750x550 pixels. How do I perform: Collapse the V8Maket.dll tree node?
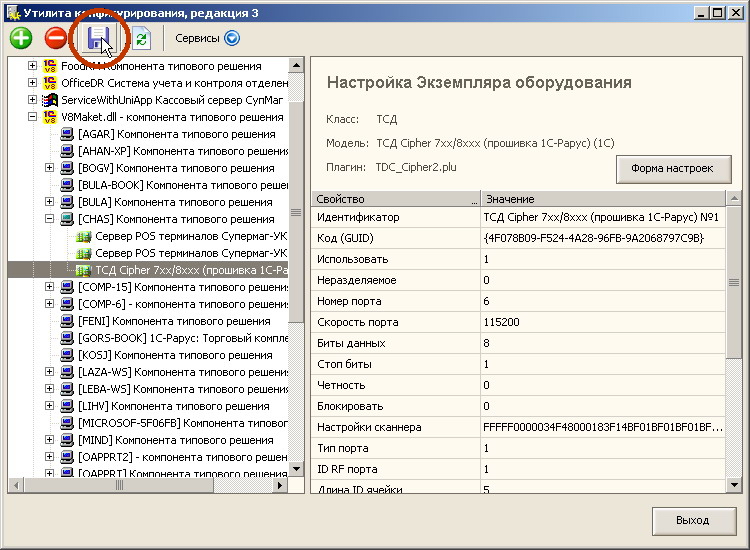coord(33,117)
